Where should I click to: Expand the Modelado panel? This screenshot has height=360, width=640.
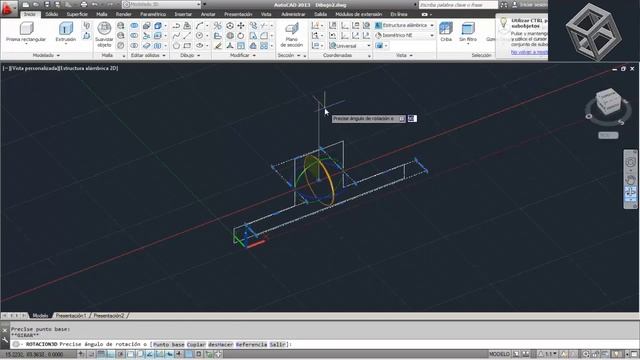(x=46, y=55)
